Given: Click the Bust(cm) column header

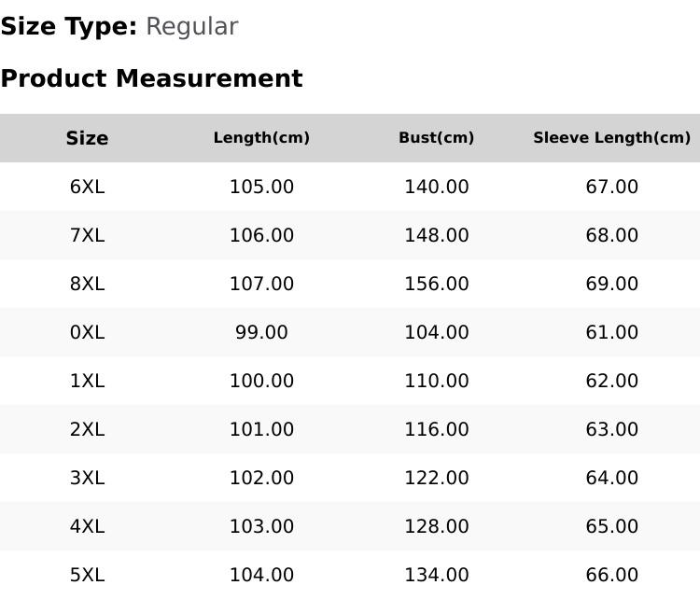Looking at the screenshot, I should pyautogui.click(x=436, y=137).
